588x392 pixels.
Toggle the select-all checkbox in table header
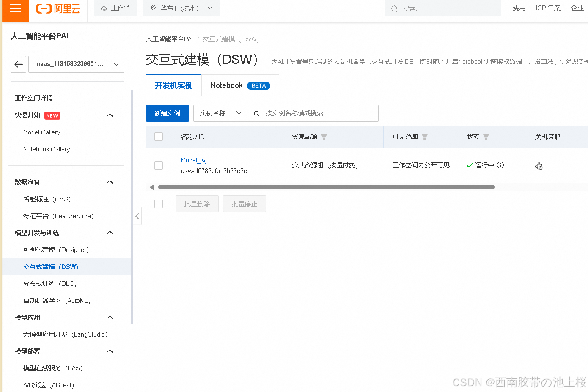point(159,137)
